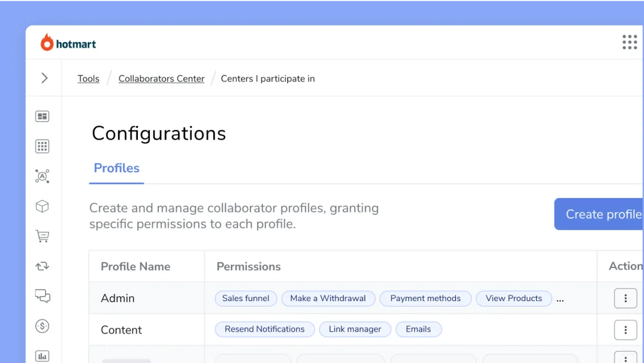This screenshot has width=644, height=363.
Task: Select the products box icon in sidebar
Action: (42, 206)
